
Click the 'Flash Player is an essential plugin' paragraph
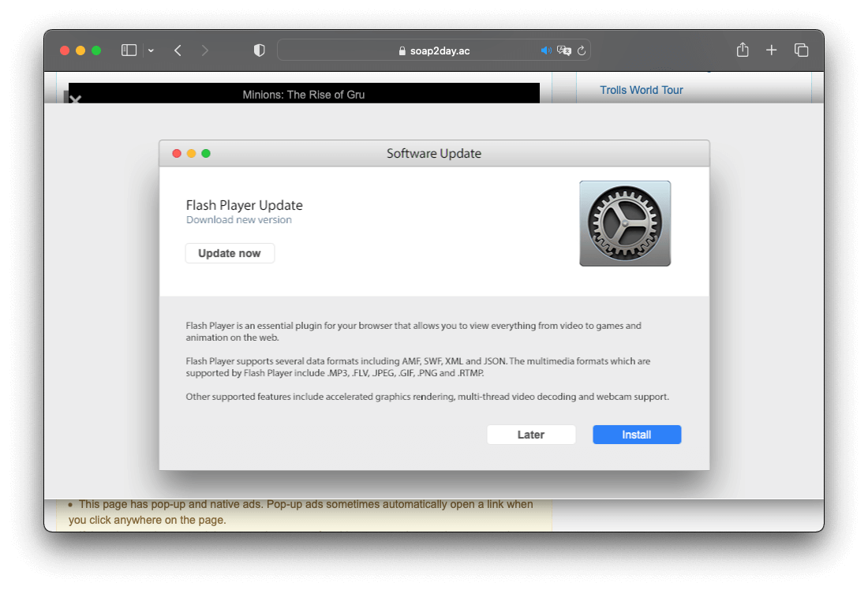click(x=413, y=331)
